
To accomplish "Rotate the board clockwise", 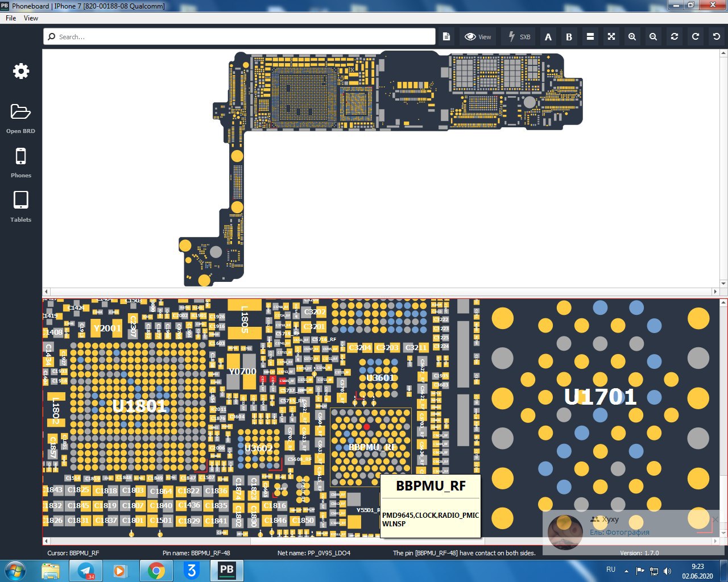I will pos(695,36).
